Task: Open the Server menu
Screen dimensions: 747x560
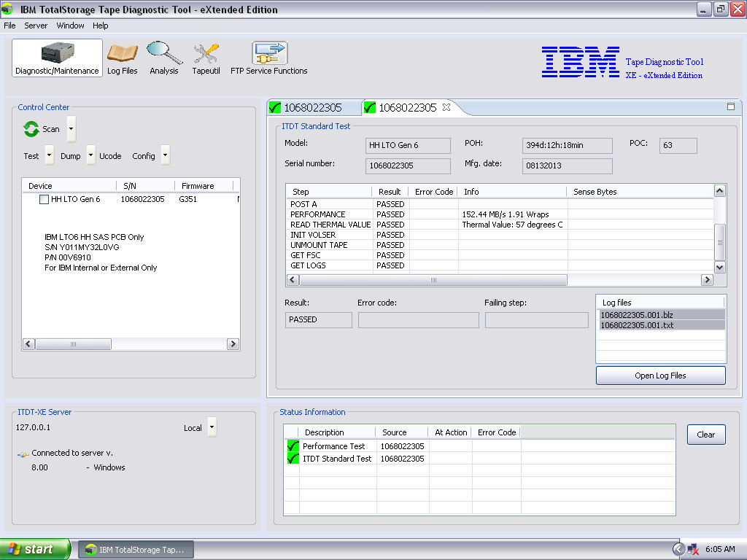Action: [x=36, y=26]
